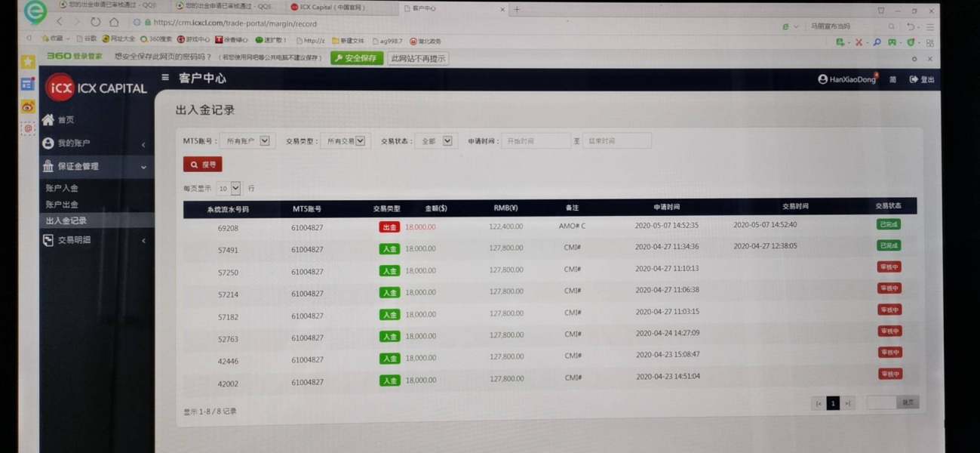Click the pagination page number input box
This screenshot has height=453, width=980.
[881, 402]
